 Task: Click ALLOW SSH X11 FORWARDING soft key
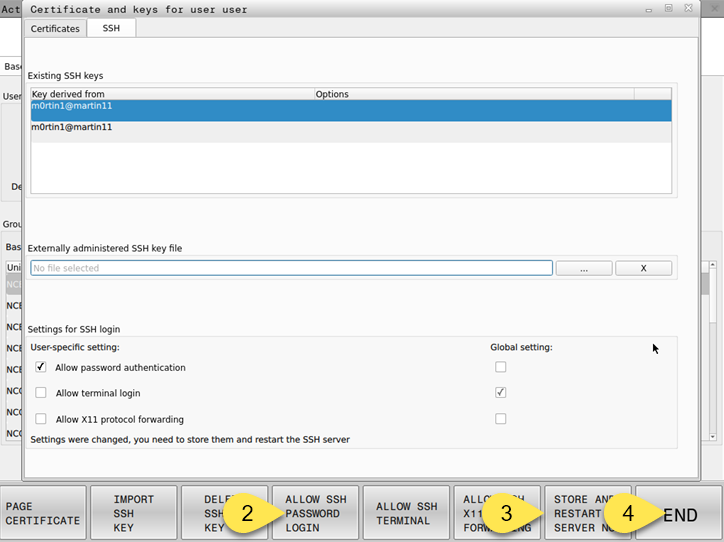(497, 513)
